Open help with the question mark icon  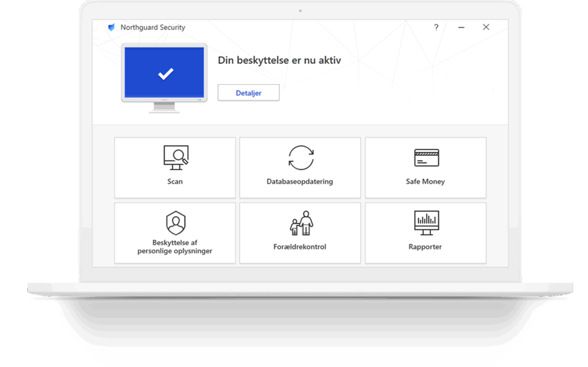[x=436, y=27]
